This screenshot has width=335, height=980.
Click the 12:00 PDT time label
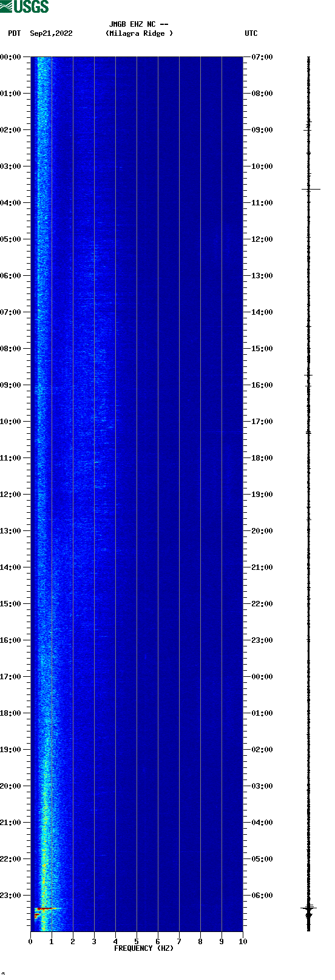(10, 495)
